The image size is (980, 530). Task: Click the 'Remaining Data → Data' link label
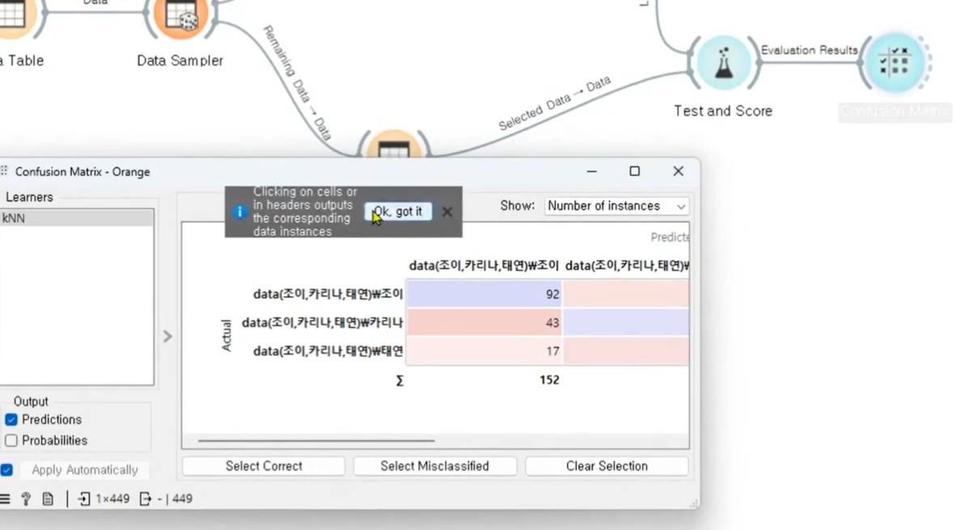[297, 83]
